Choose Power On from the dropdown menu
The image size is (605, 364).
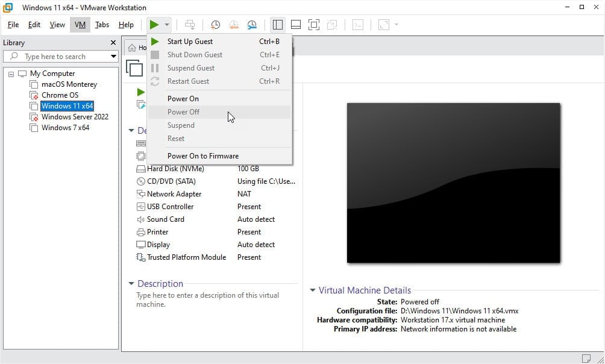point(219,99)
